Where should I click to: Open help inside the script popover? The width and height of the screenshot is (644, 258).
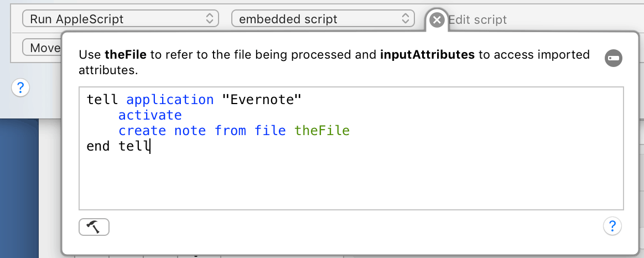612,225
